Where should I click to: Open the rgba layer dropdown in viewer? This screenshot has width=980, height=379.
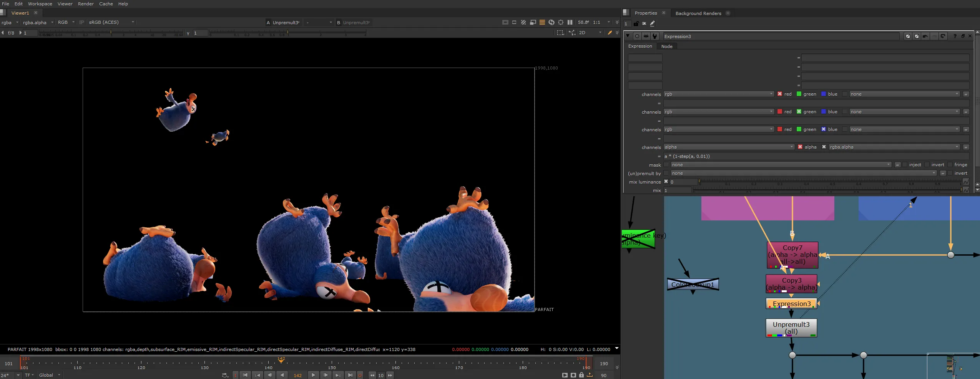click(10, 22)
